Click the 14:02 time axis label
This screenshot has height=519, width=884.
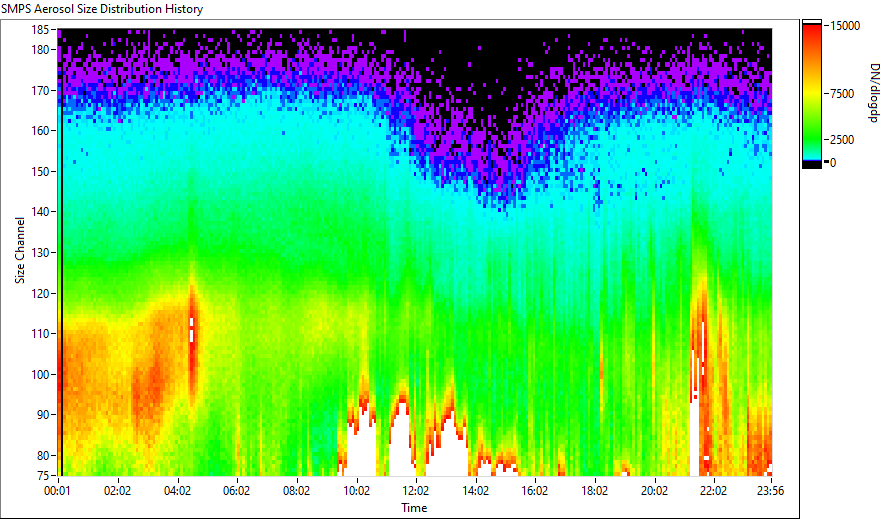[475, 491]
